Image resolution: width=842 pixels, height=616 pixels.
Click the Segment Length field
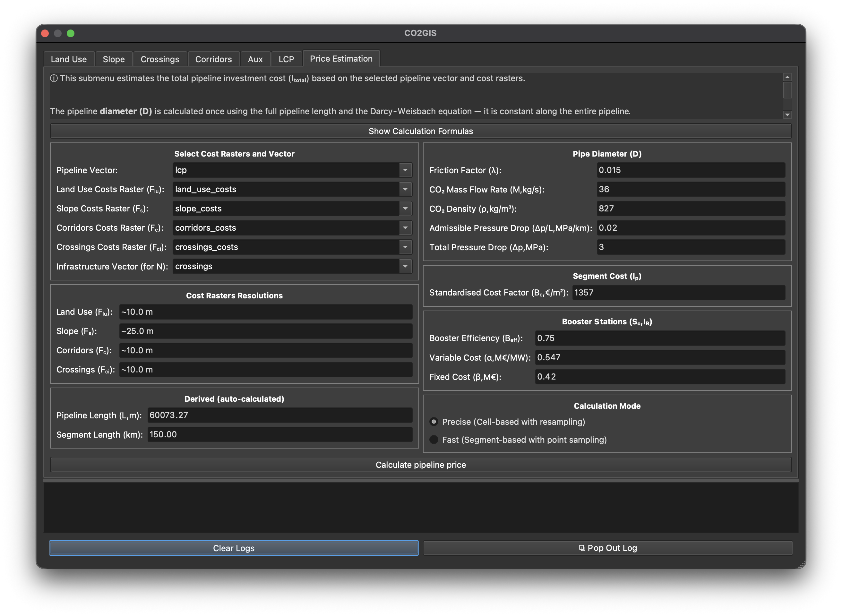point(280,434)
